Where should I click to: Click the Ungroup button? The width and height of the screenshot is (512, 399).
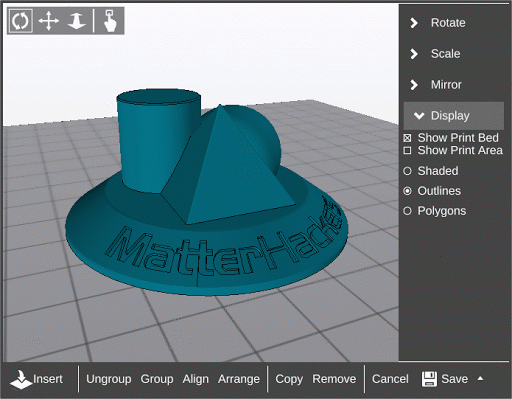point(109,379)
